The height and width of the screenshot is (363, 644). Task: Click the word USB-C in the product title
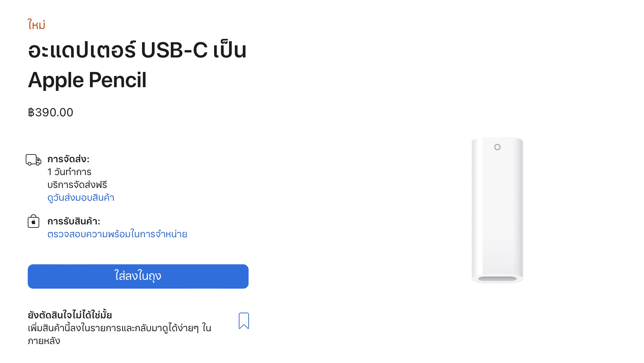(174, 50)
